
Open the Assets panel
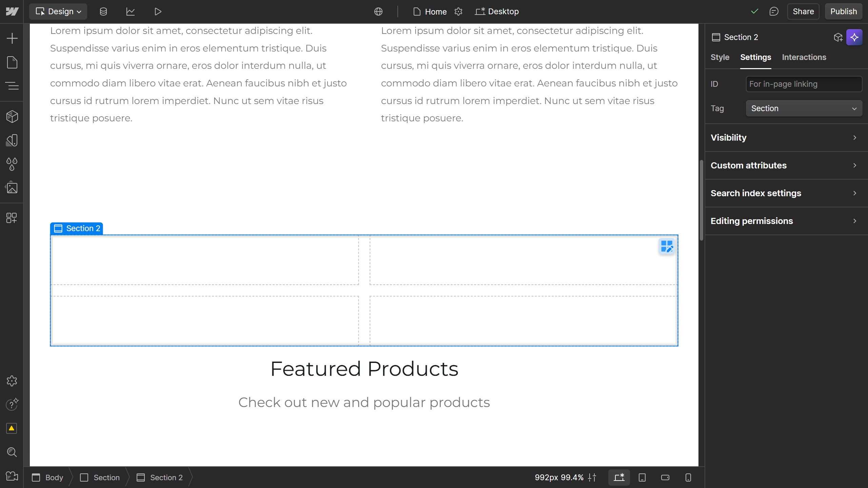point(12,187)
